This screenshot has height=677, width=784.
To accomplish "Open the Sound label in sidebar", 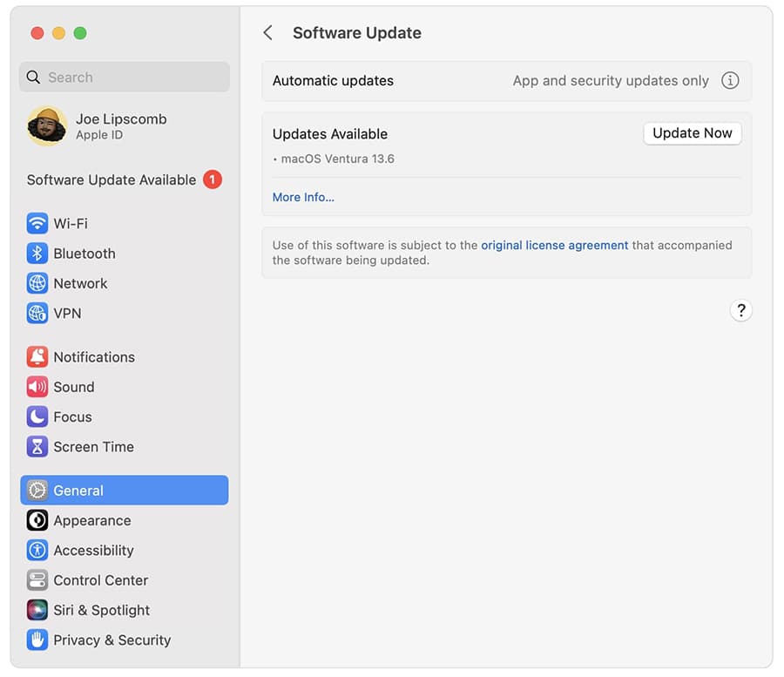I will 74,387.
